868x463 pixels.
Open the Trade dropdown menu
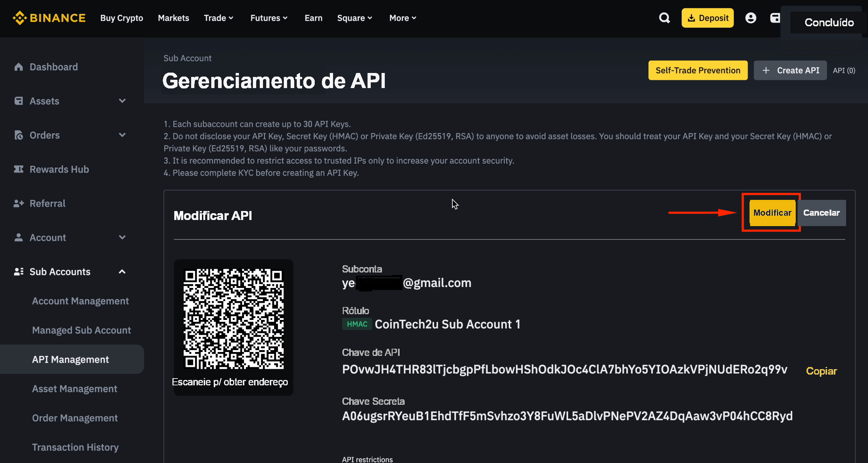click(219, 18)
